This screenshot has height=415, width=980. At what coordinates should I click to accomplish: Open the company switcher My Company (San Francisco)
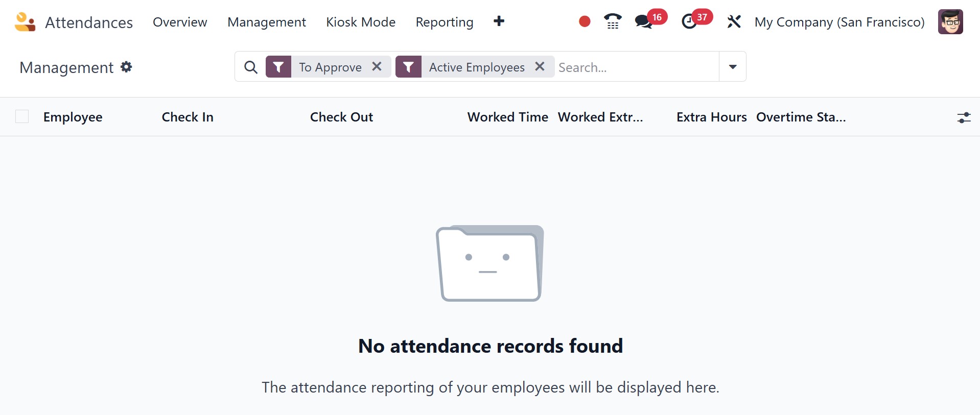pos(839,22)
